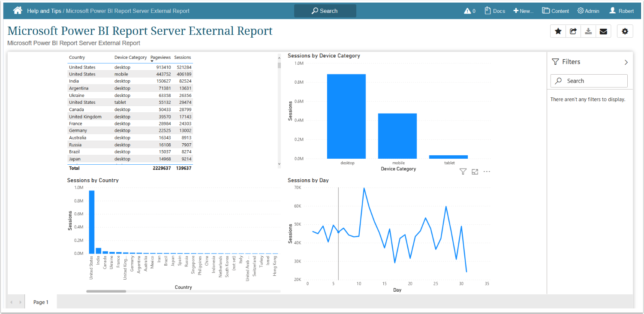This screenshot has width=644, height=314.
Task: Click the mobile cell in the table
Action: coord(121,74)
